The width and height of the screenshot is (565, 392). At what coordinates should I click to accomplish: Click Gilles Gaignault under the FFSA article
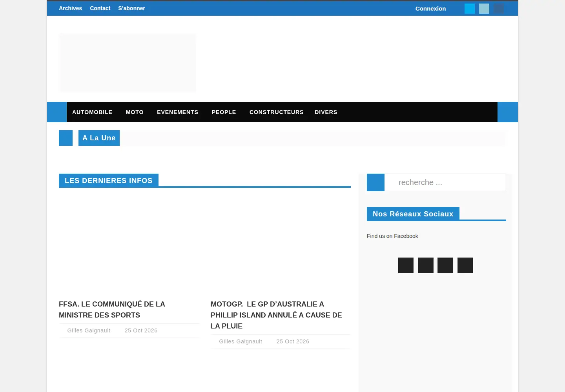pos(89,330)
